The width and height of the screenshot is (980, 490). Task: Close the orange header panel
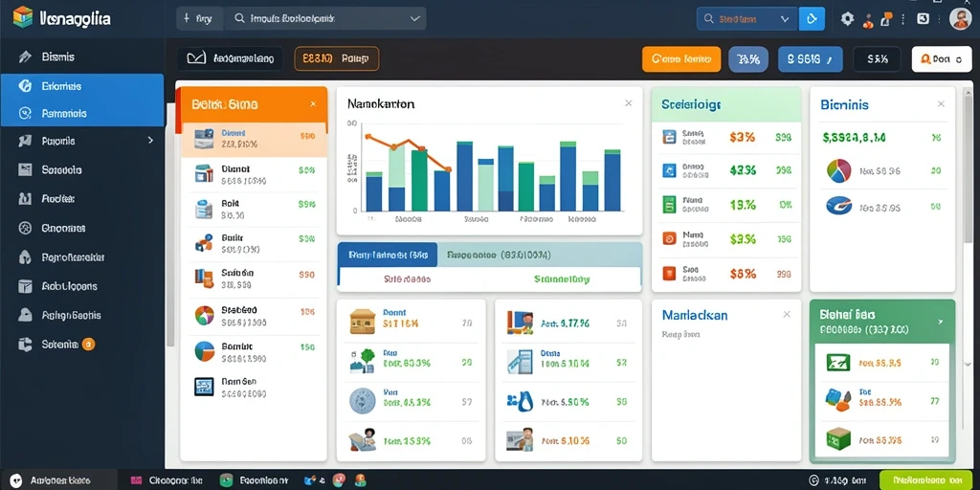click(313, 103)
